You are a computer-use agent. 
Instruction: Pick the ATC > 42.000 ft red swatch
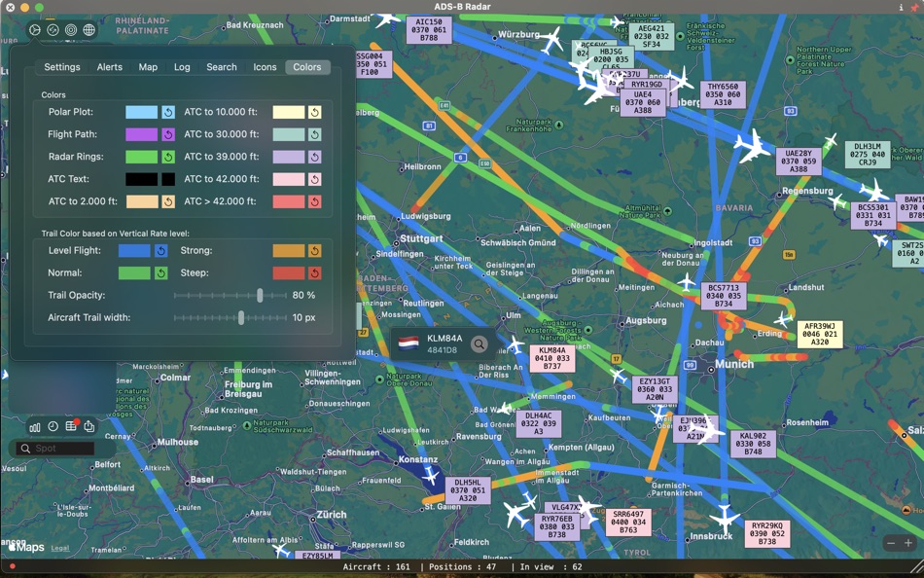click(289, 201)
